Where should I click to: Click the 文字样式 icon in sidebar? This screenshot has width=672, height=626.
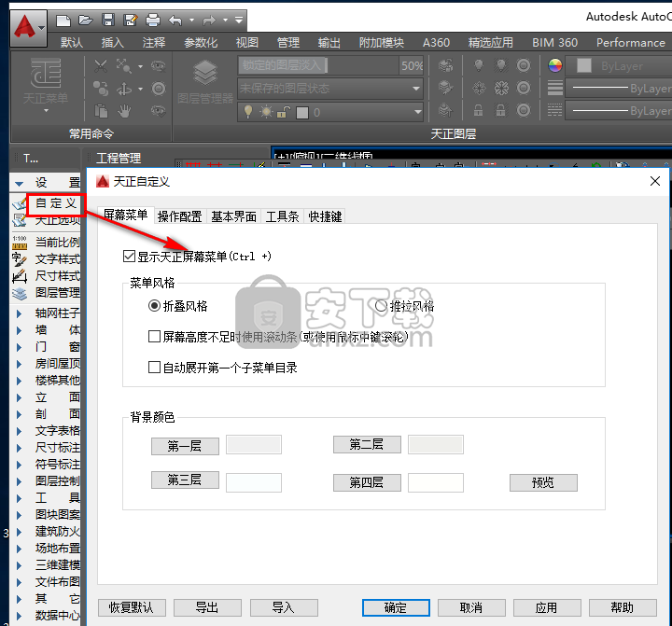[20, 259]
